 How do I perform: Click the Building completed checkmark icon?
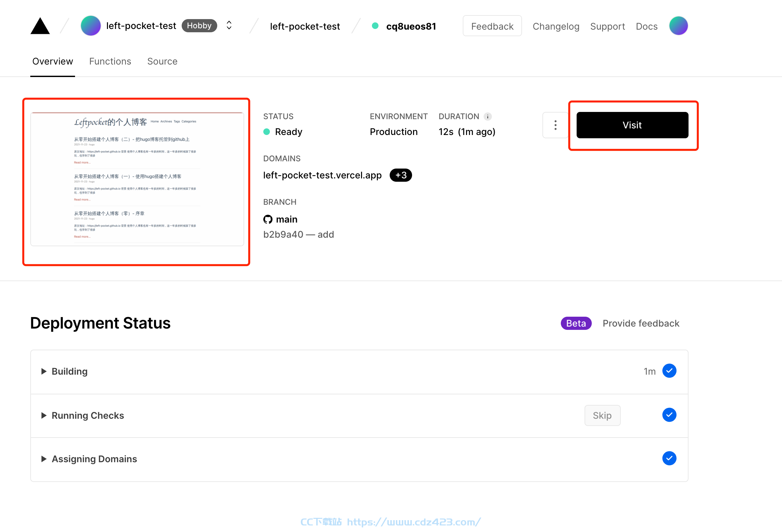click(669, 371)
